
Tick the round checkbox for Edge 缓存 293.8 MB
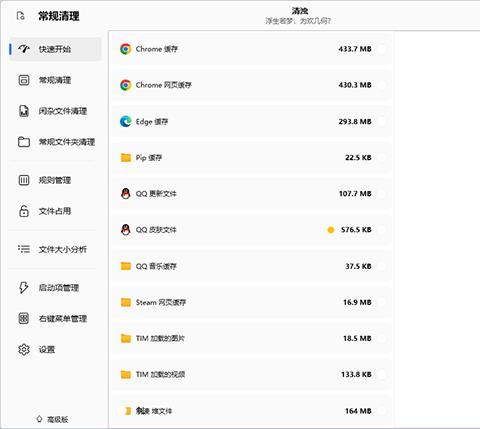[x=381, y=121]
